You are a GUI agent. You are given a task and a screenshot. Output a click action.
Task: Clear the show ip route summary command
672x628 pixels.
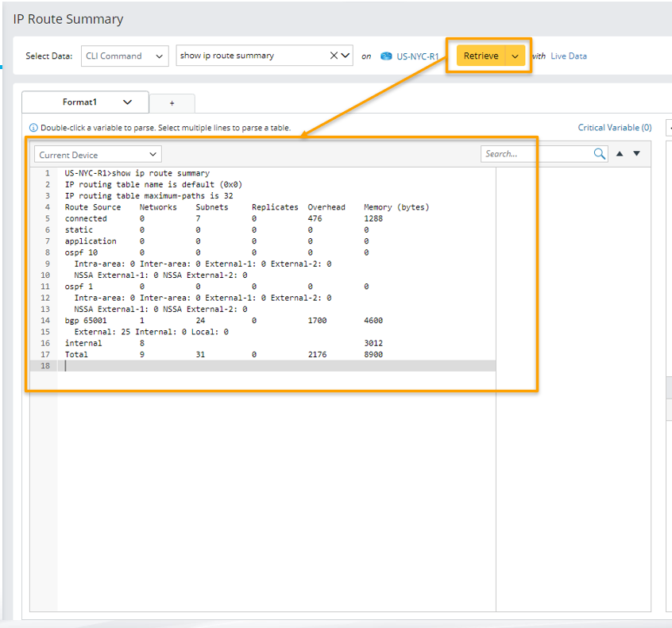coord(334,56)
